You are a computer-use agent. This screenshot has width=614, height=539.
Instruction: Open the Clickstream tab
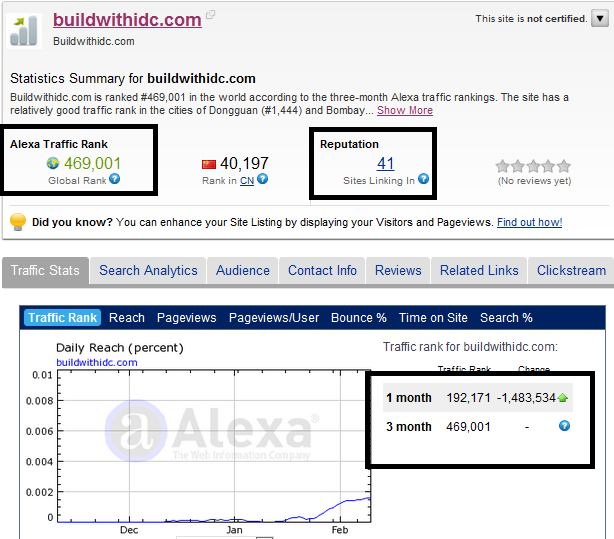[571, 270]
